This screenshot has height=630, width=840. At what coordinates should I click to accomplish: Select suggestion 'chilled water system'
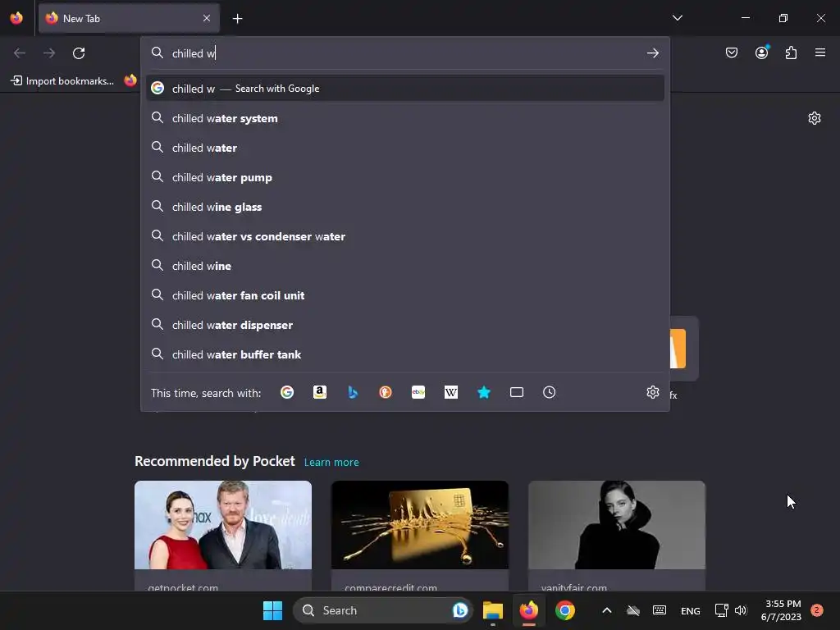[405, 118]
